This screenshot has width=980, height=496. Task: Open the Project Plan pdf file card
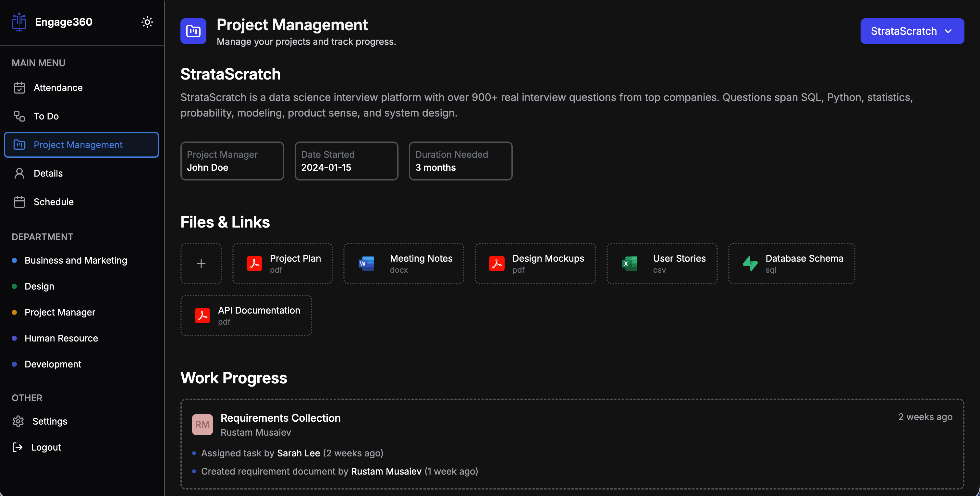point(283,263)
